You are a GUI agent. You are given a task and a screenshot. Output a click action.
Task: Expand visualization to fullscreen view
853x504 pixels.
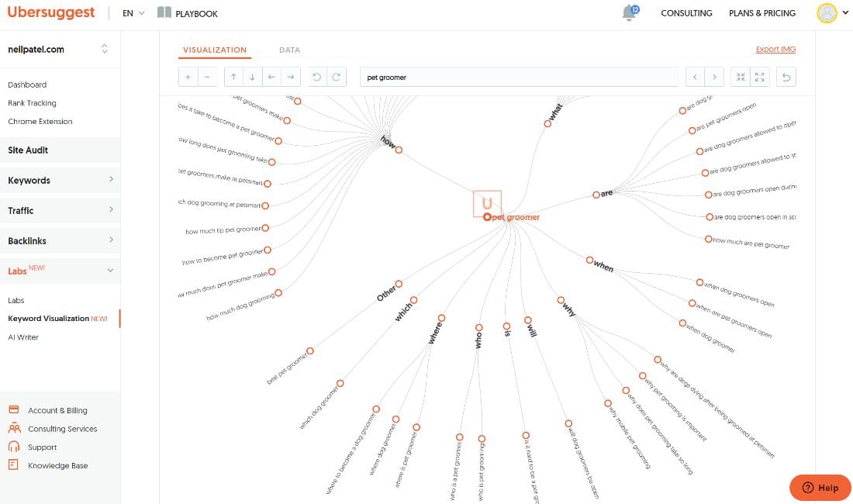coord(759,77)
